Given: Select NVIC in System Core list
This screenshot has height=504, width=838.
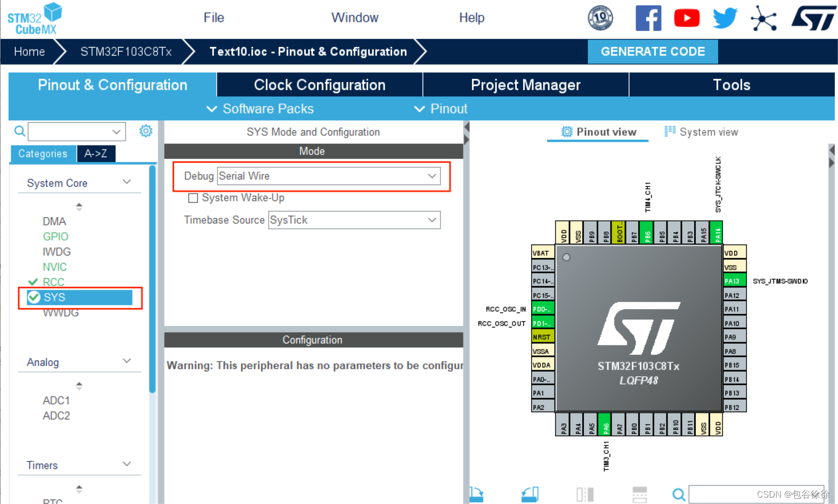Looking at the screenshot, I should click(55, 267).
